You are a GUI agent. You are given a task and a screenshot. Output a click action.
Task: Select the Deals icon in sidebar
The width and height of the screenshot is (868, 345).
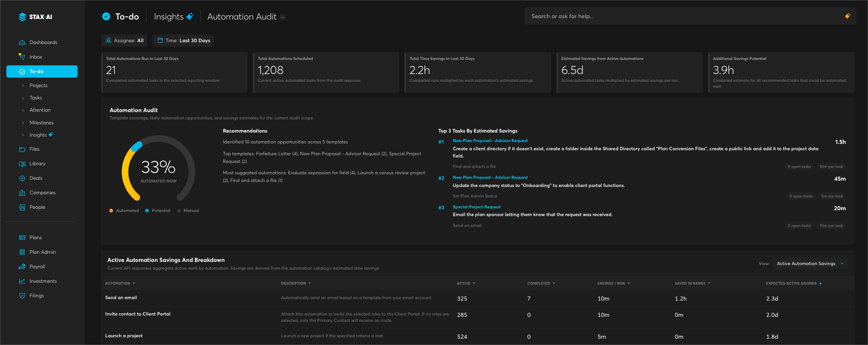[22, 178]
